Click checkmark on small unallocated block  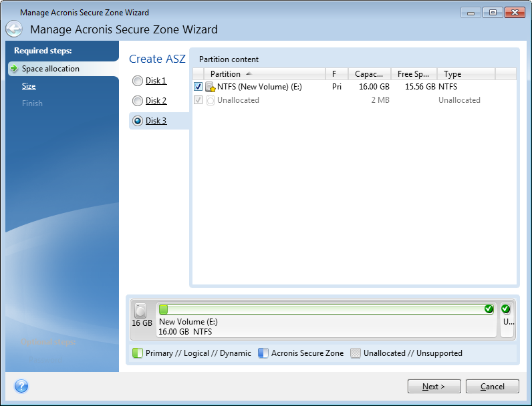point(505,309)
